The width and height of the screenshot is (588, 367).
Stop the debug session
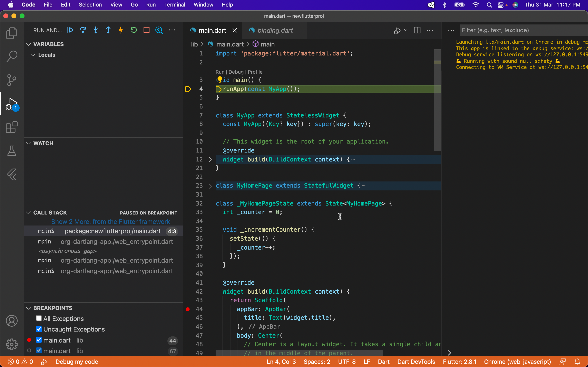pos(147,30)
